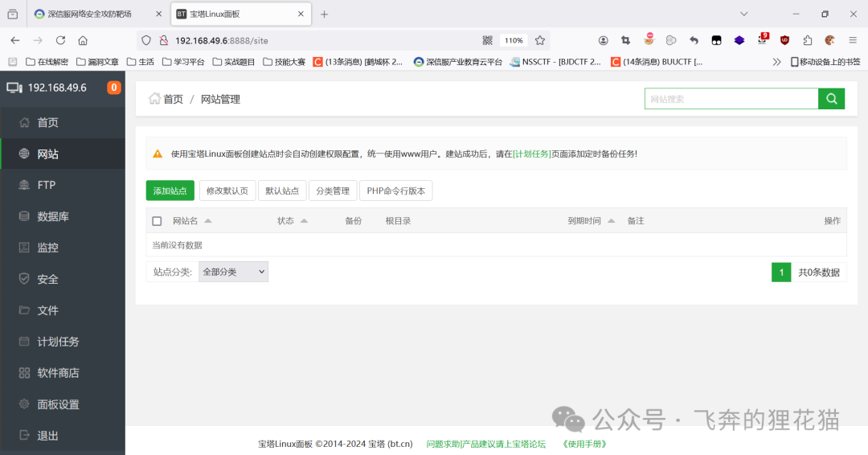Open the 漏洞文章 bookmark folder
The height and width of the screenshot is (455, 868).
pyautogui.click(x=97, y=62)
